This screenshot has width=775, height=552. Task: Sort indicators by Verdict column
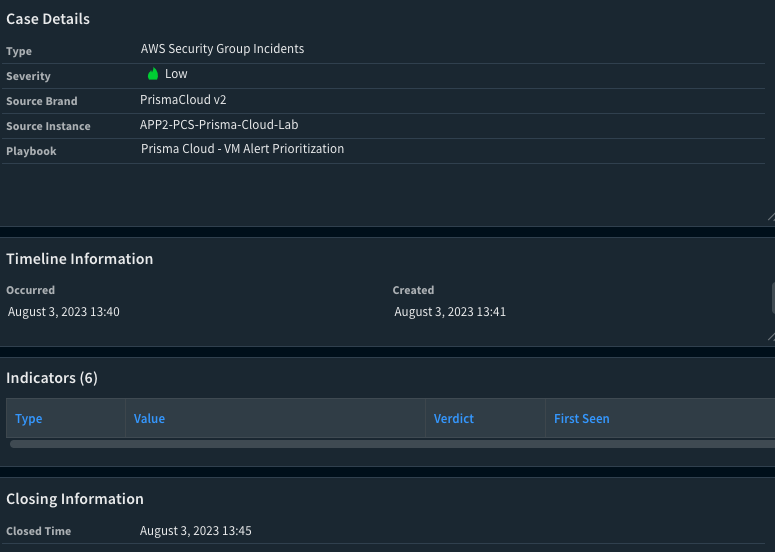click(x=454, y=418)
